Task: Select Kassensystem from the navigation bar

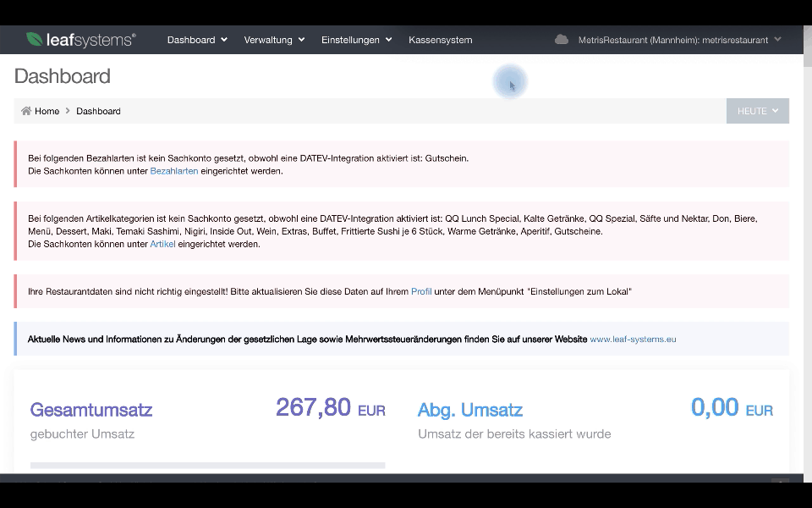Action: [x=440, y=39]
